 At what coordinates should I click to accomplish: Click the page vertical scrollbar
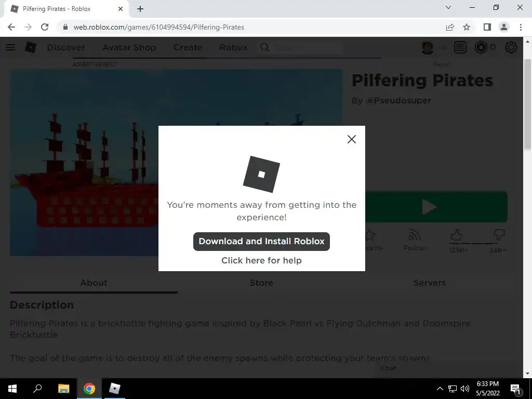point(528,105)
